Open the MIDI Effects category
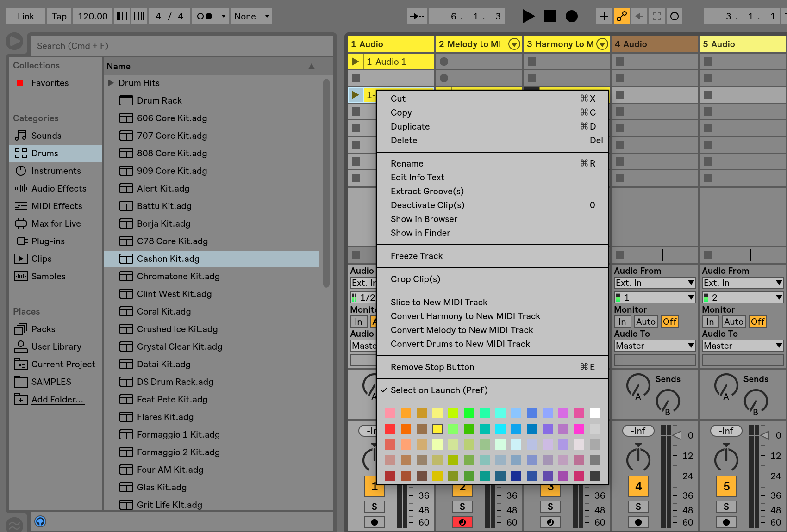The height and width of the screenshot is (532, 787). click(56, 206)
